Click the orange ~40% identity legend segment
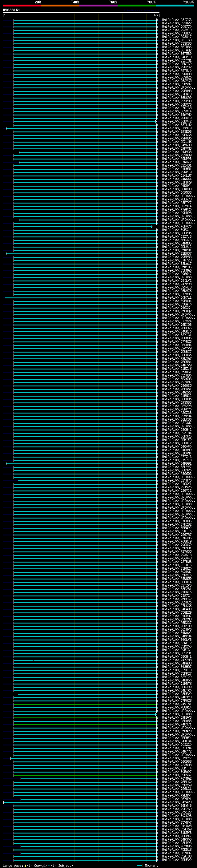The image size is (197, 868). point(60,6)
